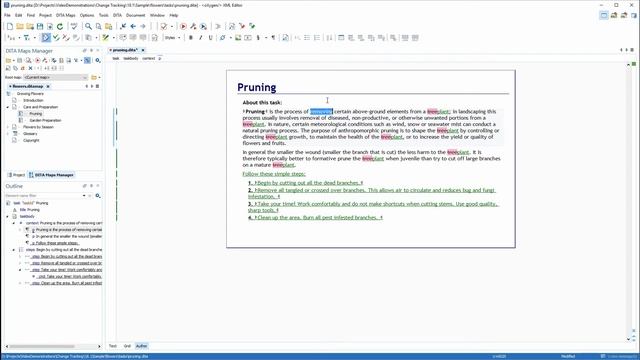Open the Options menu
The image size is (640, 360).
(x=87, y=15)
